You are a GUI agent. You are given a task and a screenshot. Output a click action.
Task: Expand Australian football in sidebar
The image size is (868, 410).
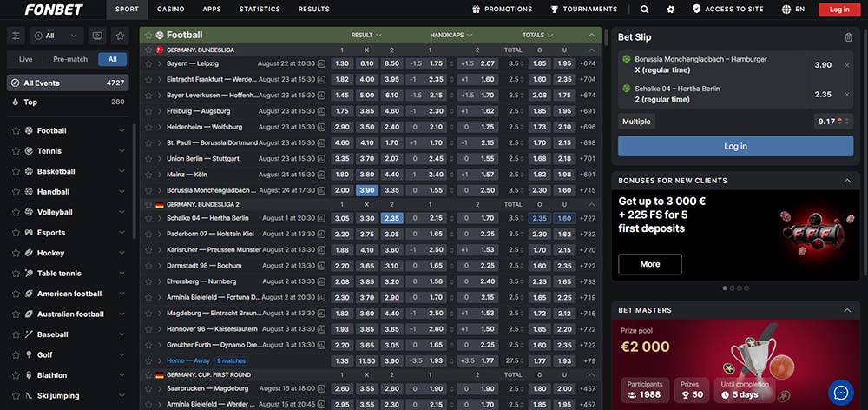[x=122, y=314]
